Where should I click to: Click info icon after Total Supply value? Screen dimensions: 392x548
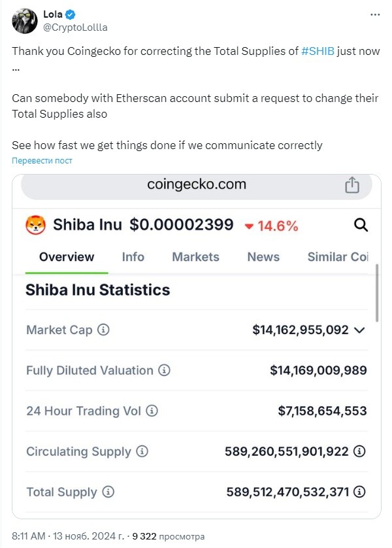pos(359,492)
